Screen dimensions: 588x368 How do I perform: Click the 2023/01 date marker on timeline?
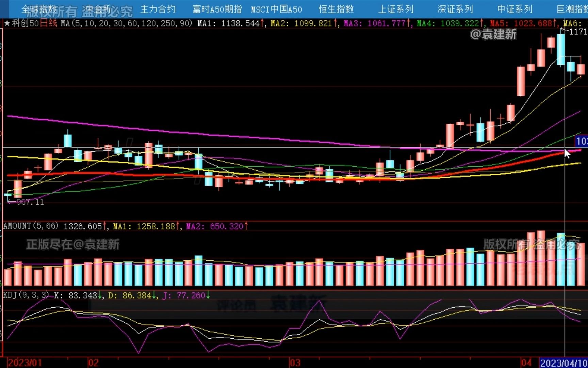[x=25, y=363]
